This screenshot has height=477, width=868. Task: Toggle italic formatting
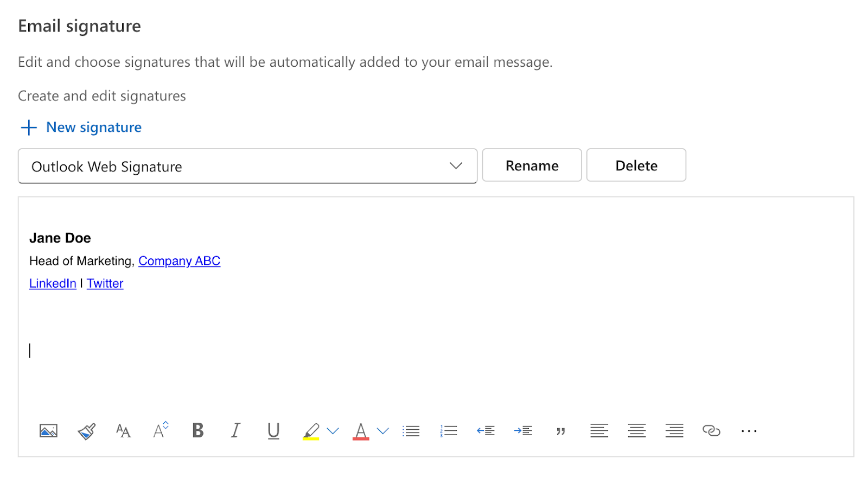point(235,430)
